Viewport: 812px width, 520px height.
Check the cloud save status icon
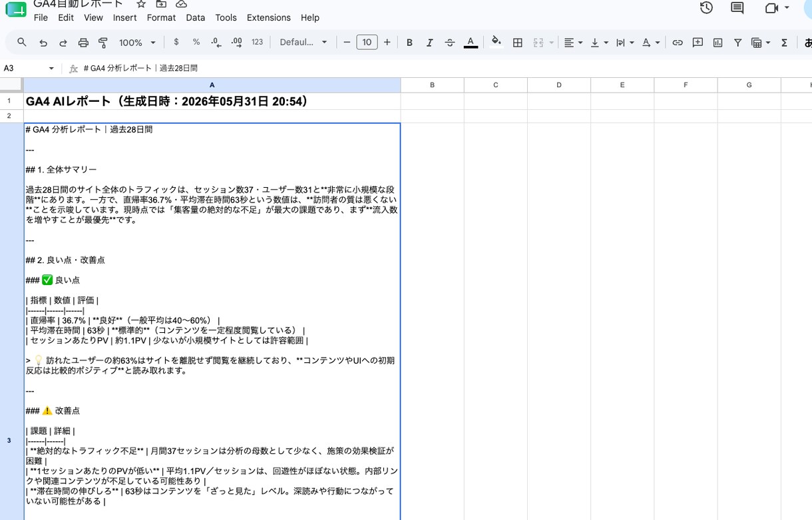point(180,4)
